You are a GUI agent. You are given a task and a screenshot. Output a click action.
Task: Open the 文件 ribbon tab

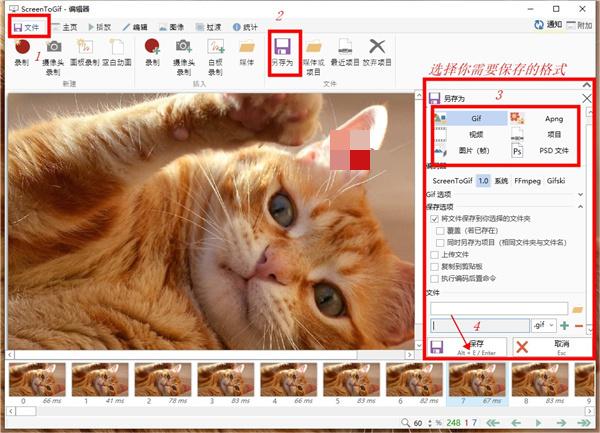[x=27, y=27]
